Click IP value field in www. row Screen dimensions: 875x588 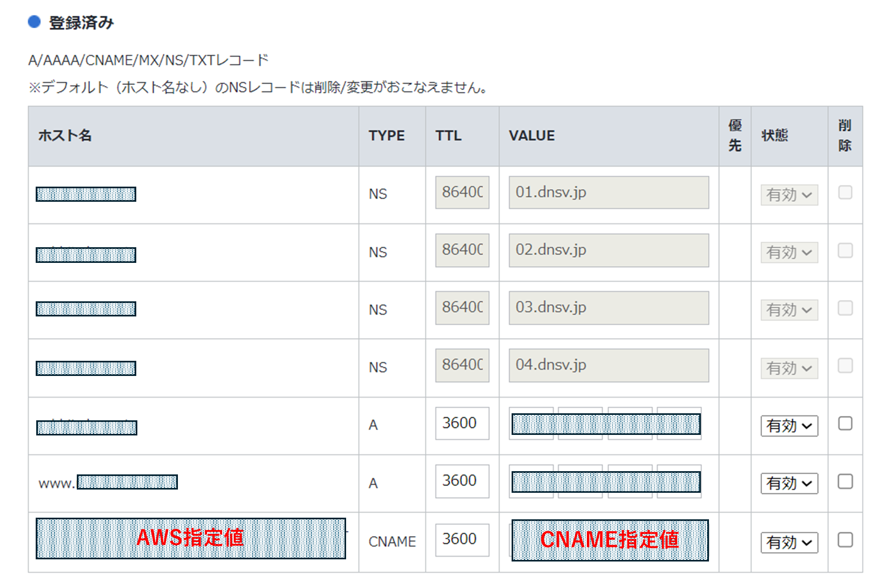[x=606, y=481]
